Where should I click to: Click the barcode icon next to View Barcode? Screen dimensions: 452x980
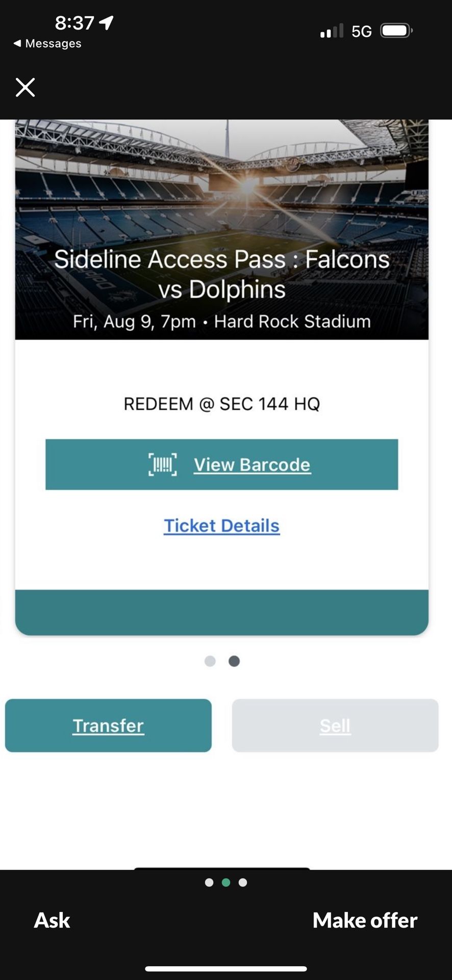[x=162, y=464]
